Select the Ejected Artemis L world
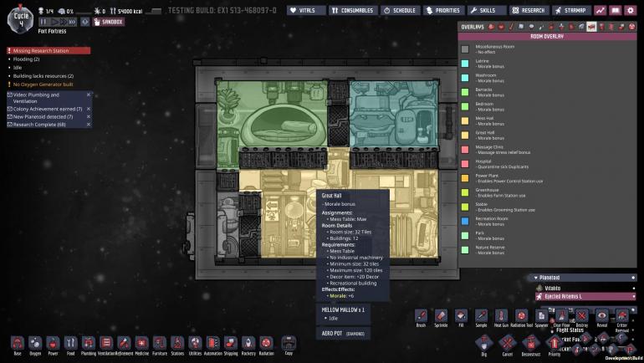This screenshot has width=644, height=363. pos(585,296)
